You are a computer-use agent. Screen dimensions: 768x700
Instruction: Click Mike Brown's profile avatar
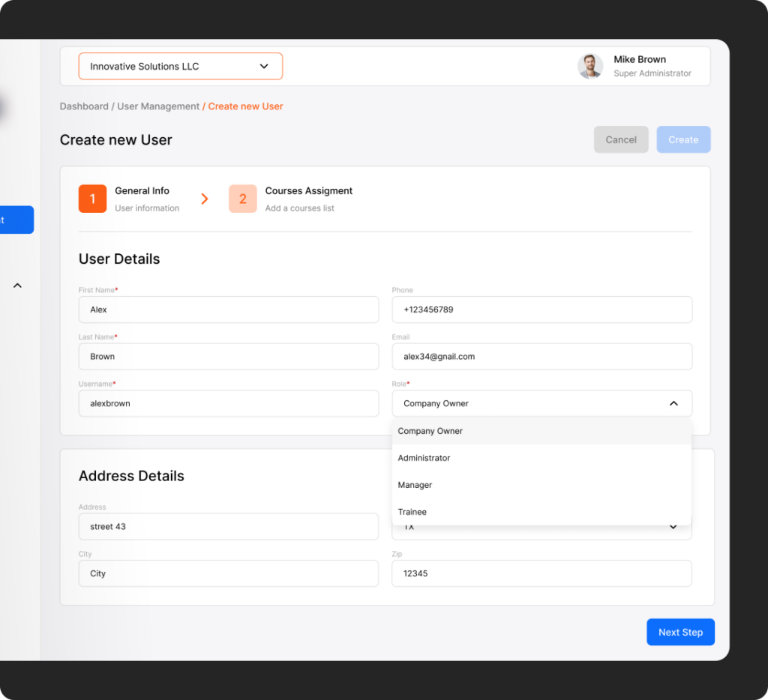point(589,66)
